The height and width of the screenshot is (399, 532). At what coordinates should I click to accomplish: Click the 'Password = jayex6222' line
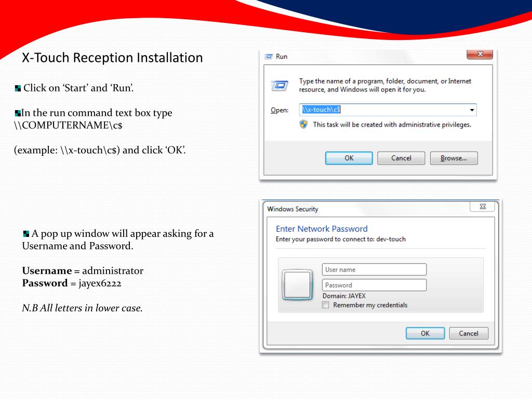point(72,283)
